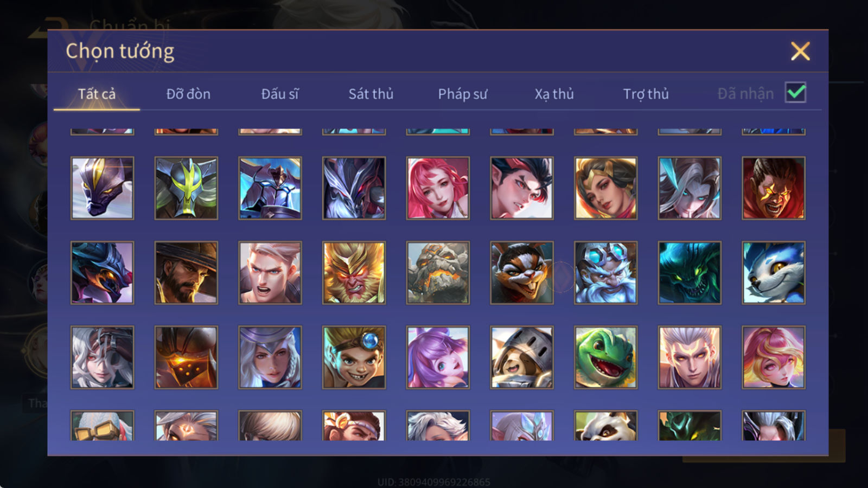Select the purple-haired girl hero portrait

click(438, 357)
